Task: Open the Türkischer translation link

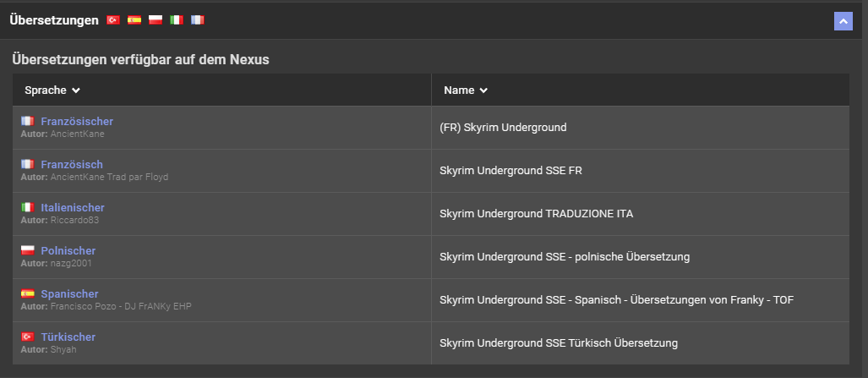Action: point(68,337)
